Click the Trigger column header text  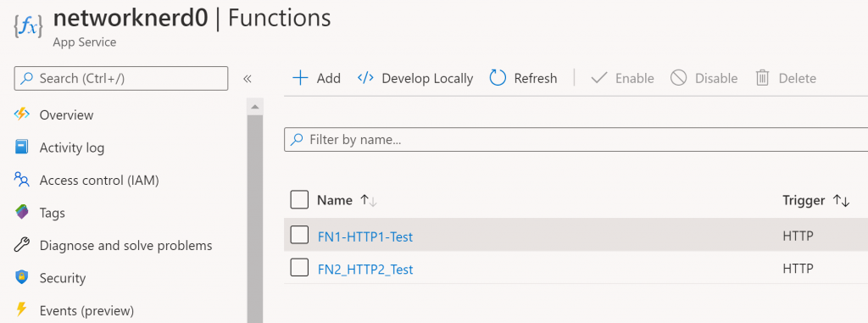[x=804, y=201]
